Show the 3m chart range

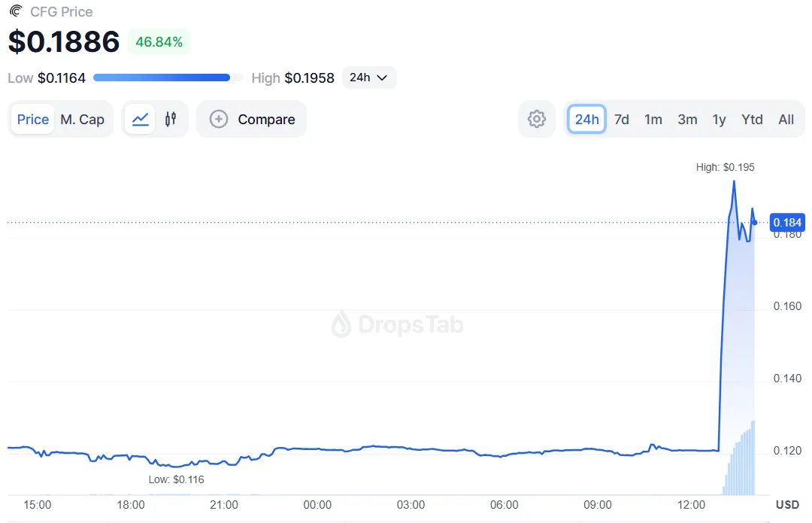coord(687,119)
